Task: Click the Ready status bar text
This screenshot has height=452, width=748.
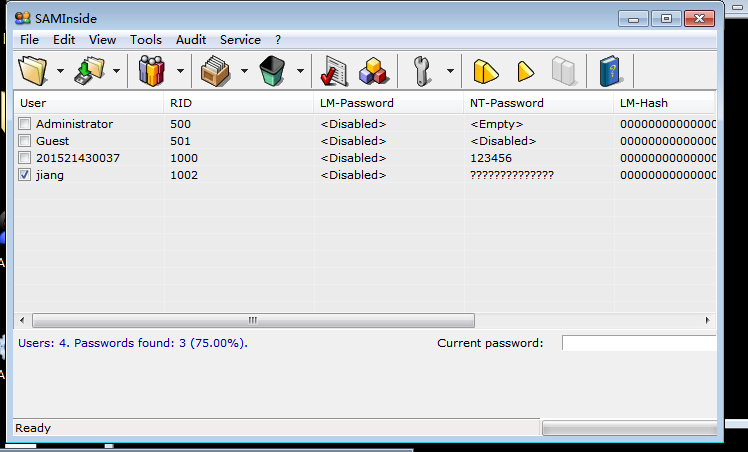Action: (x=32, y=428)
